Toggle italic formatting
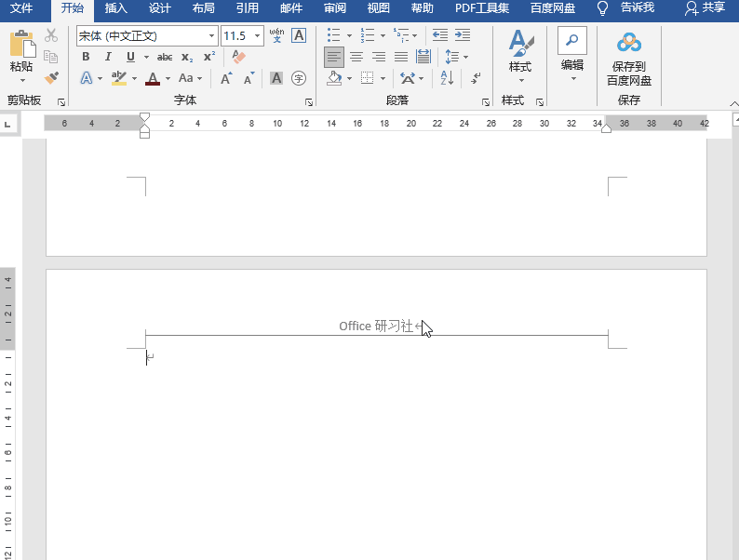Image resolution: width=739 pixels, height=560 pixels. (108, 57)
